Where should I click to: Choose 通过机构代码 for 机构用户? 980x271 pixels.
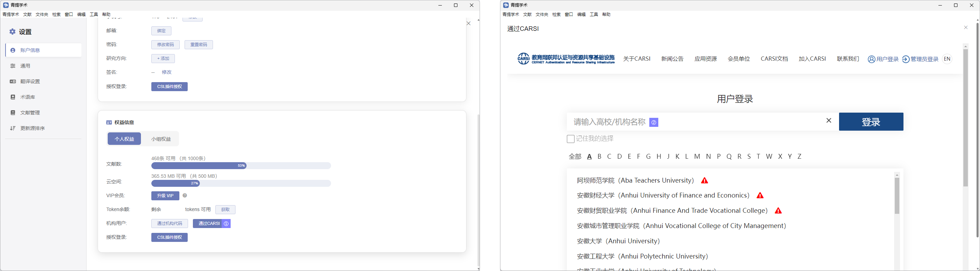point(170,224)
